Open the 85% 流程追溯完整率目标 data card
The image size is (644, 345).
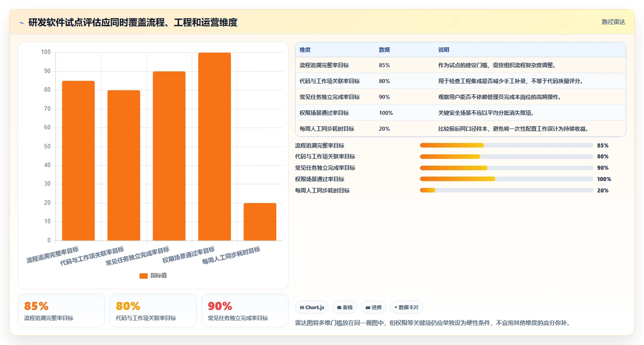(61, 310)
